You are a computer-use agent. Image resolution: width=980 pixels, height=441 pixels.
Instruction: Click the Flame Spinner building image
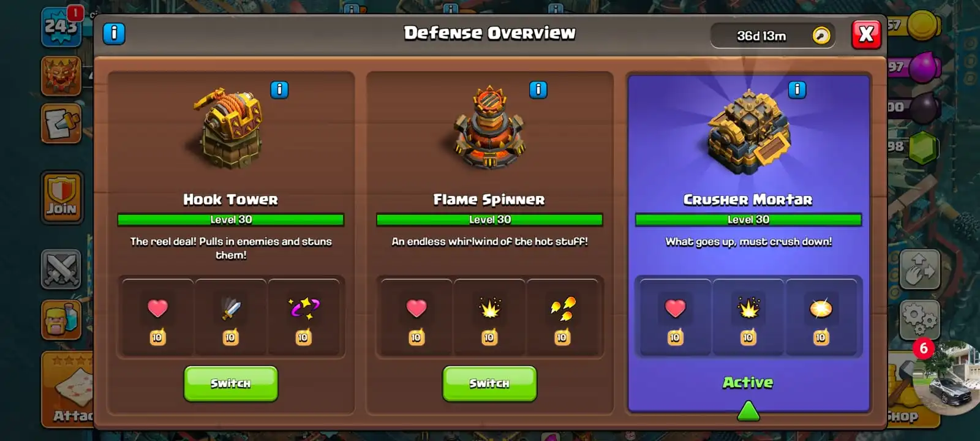tap(489, 127)
